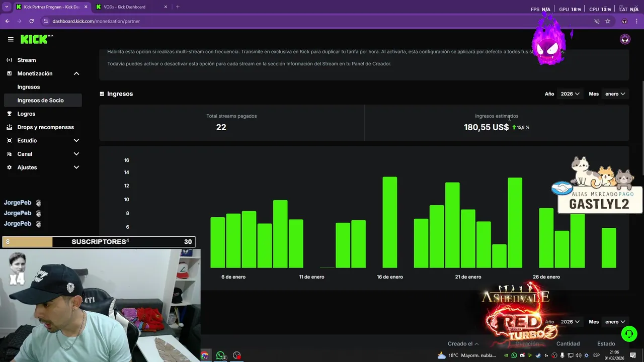Screen dimensions: 644x362
Task: Sort the table by Creado el column
Action: (463, 344)
